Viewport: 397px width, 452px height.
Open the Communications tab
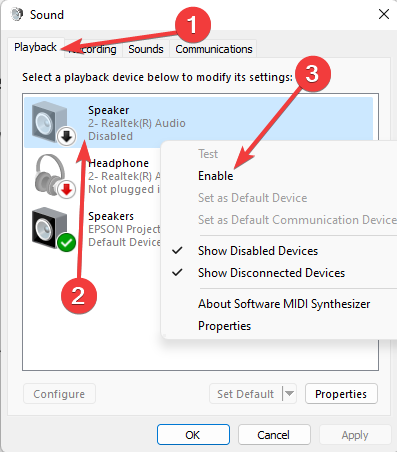pos(214,49)
